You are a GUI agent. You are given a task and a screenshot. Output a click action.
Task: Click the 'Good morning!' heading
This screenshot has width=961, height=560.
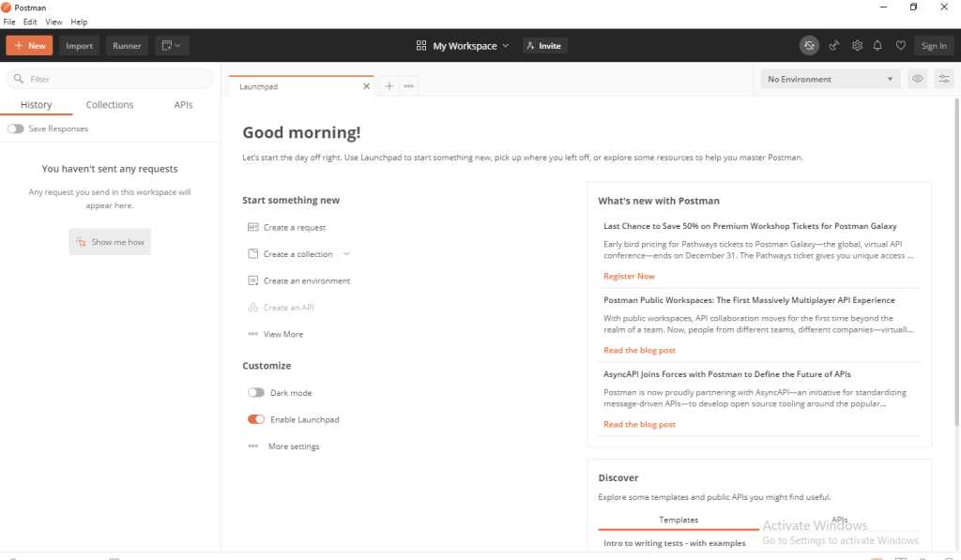[301, 132]
